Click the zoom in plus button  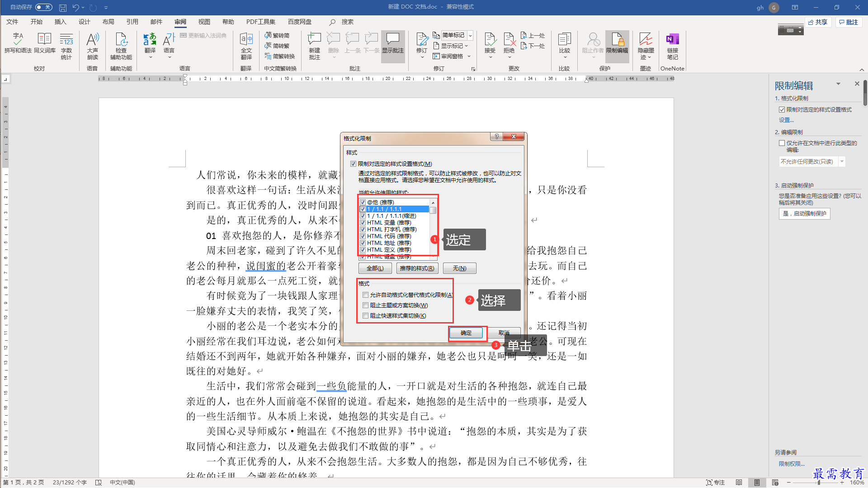[x=842, y=483]
